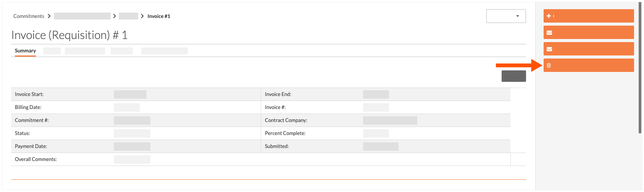Click the 'Invoice End:' label
Image resolution: width=644 pixels, height=192 pixels.
278,94
